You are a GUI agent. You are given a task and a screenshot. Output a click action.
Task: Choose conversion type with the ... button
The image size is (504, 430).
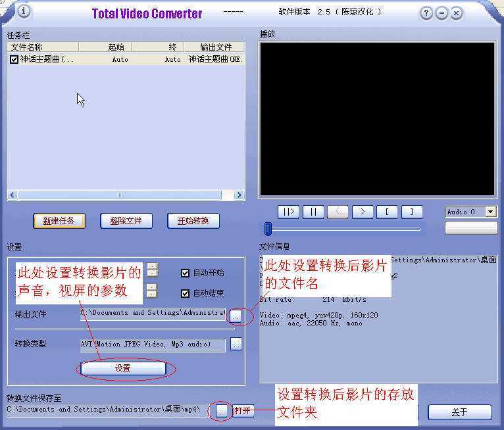click(x=236, y=345)
